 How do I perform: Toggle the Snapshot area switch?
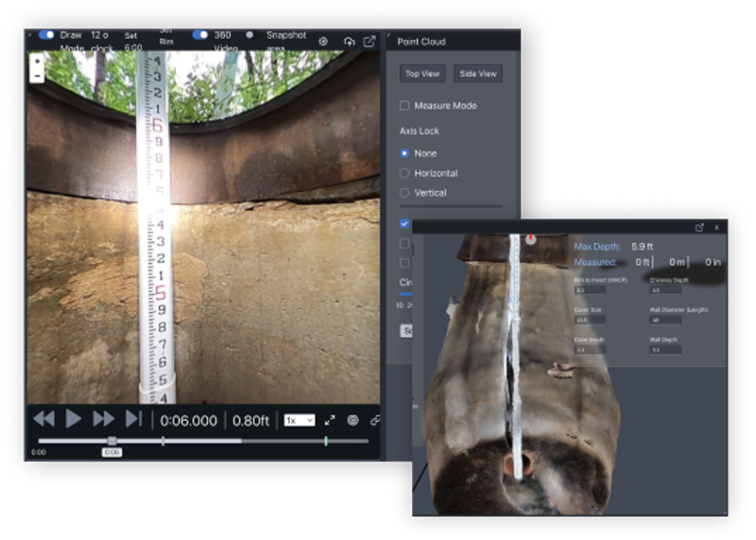249,35
